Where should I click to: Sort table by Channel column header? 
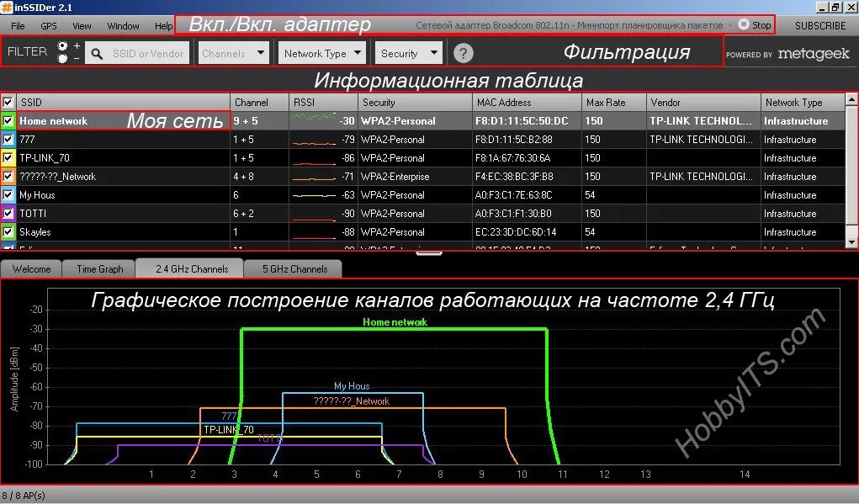[260, 103]
